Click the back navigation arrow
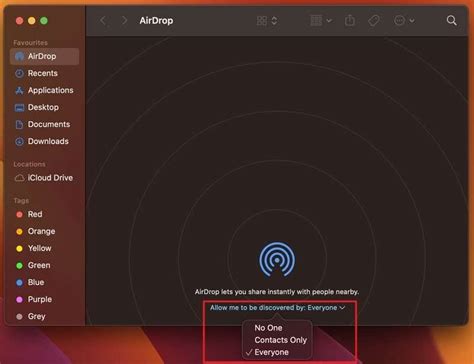The height and width of the screenshot is (364, 474). tap(103, 21)
